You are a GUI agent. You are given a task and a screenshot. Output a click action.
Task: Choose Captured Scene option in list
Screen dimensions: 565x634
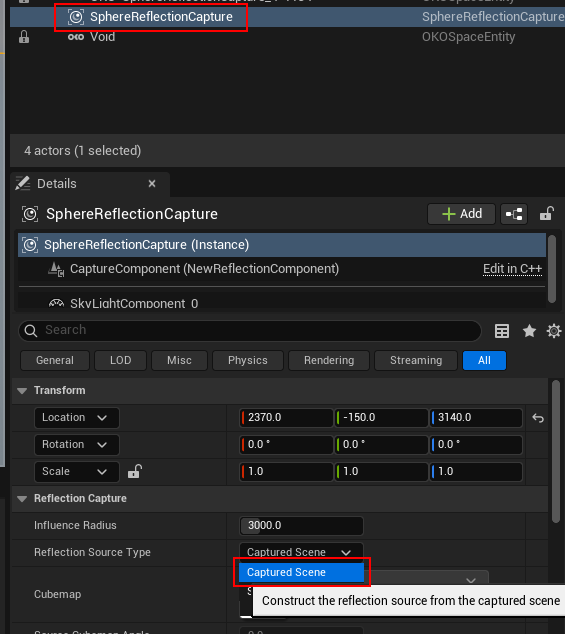[301, 573]
